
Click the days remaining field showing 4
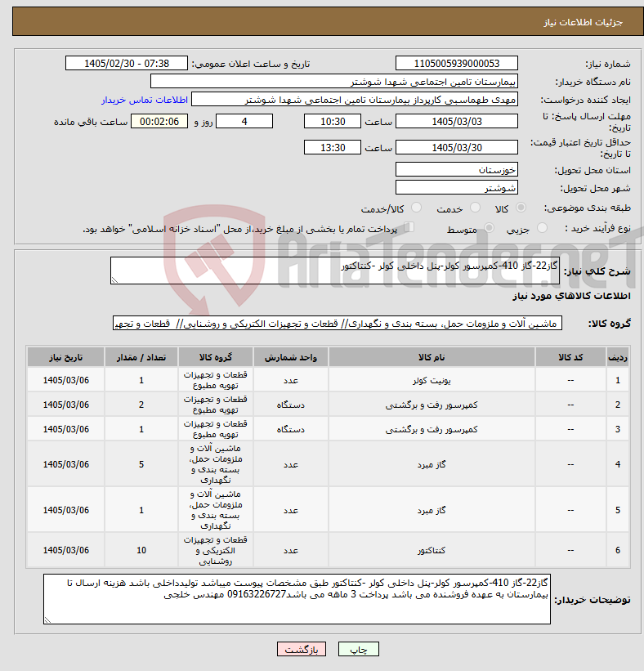pos(244,122)
